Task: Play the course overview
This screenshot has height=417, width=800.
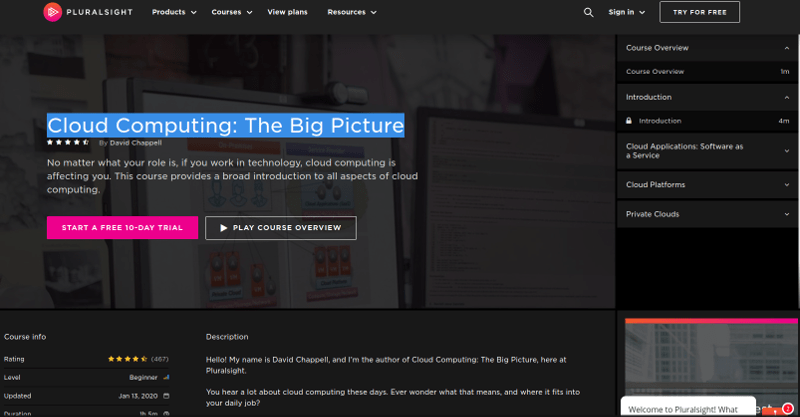Action: tap(281, 228)
